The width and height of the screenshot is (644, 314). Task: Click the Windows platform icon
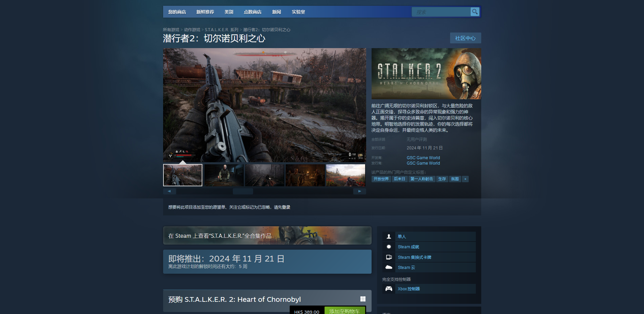[x=363, y=299]
